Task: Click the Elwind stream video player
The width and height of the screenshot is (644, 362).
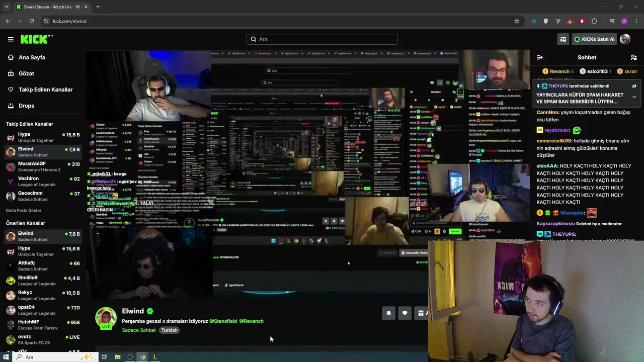Action: coord(307,174)
